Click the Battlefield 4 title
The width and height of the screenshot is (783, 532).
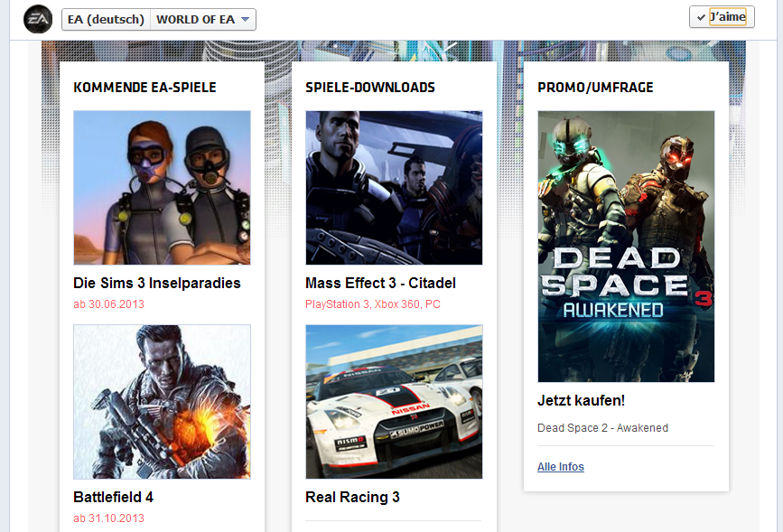click(114, 497)
